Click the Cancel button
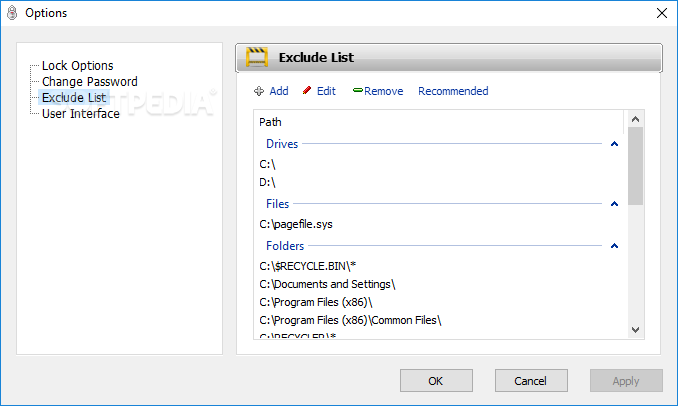The image size is (678, 406). tap(531, 380)
